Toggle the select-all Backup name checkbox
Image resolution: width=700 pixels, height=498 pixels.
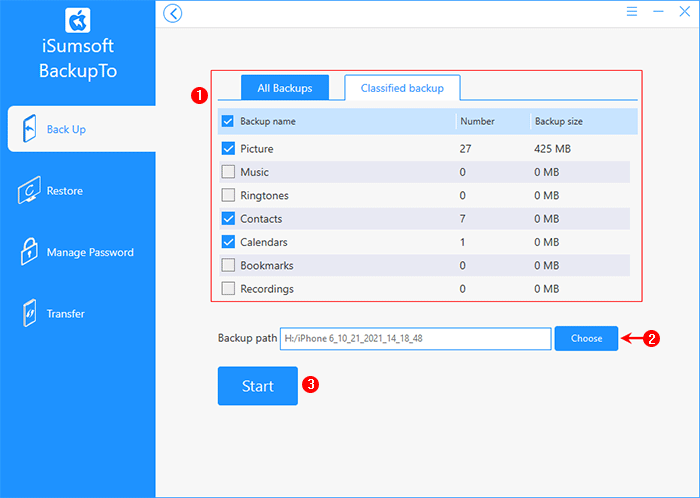[x=228, y=121]
